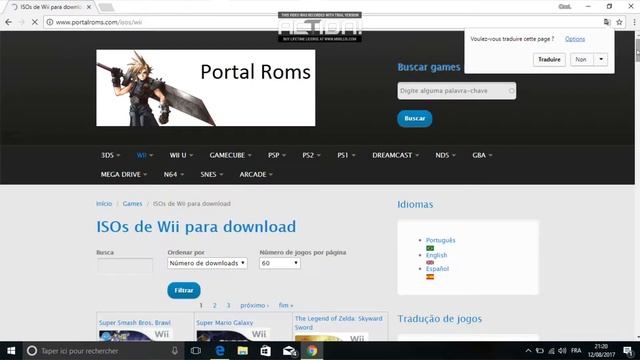Open the GBA dropdown menu

click(482, 155)
